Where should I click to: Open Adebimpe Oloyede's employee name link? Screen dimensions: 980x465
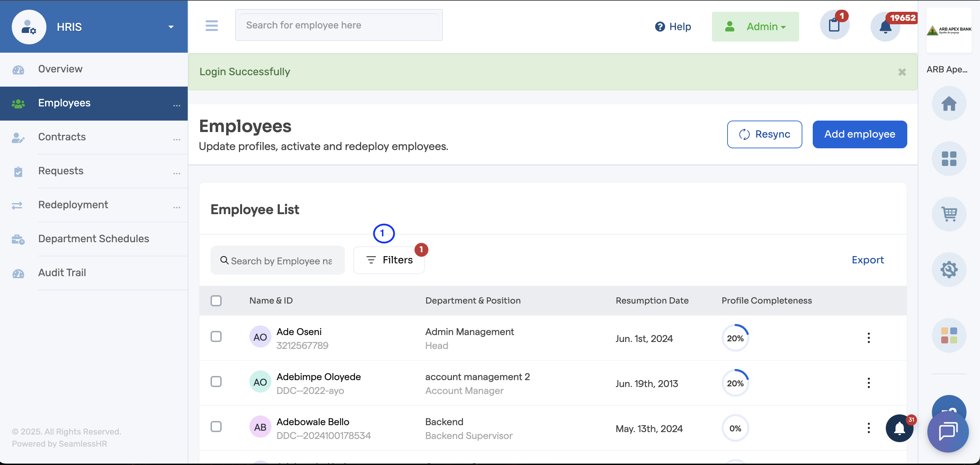(x=319, y=377)
